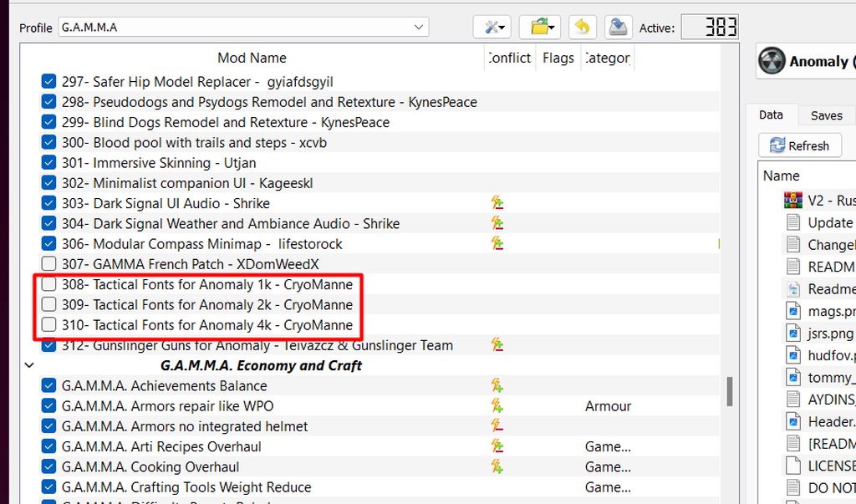Click the create backup icon beside Active
The height and width of the screenshot is (504, 856).
pos(618,28)
